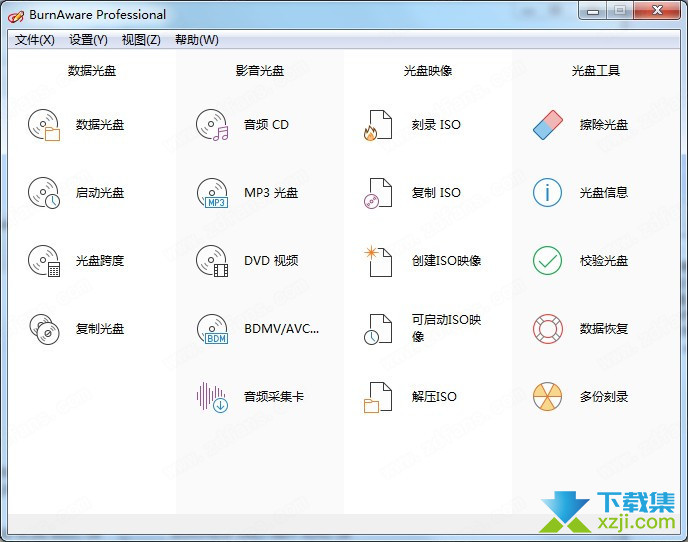This screenshot has height=542, width=688.
Task: Click the 可启动ISO映像 page-with-clock icon
Action: point(378,329)
